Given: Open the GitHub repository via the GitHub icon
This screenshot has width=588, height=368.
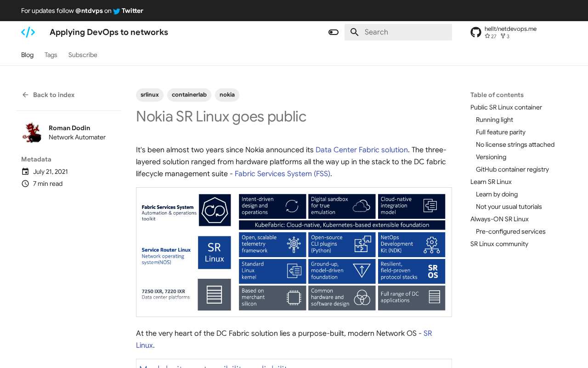Looking at the screenshot, I should point(475,32).
